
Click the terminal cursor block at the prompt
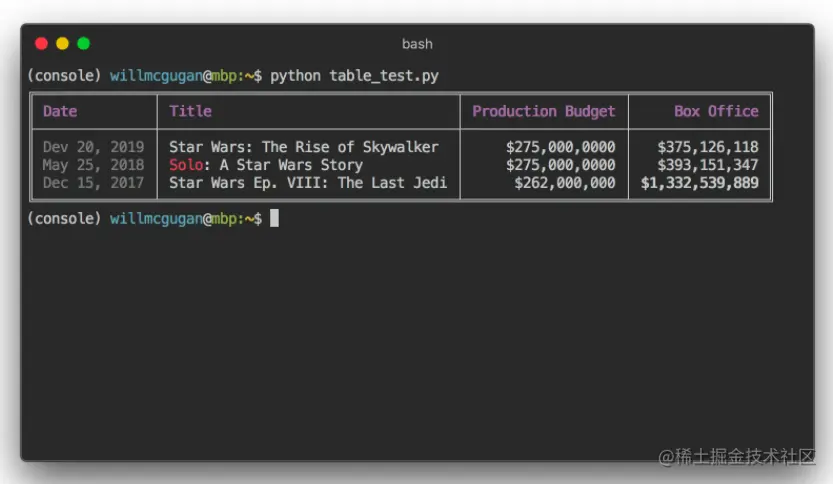274,218
